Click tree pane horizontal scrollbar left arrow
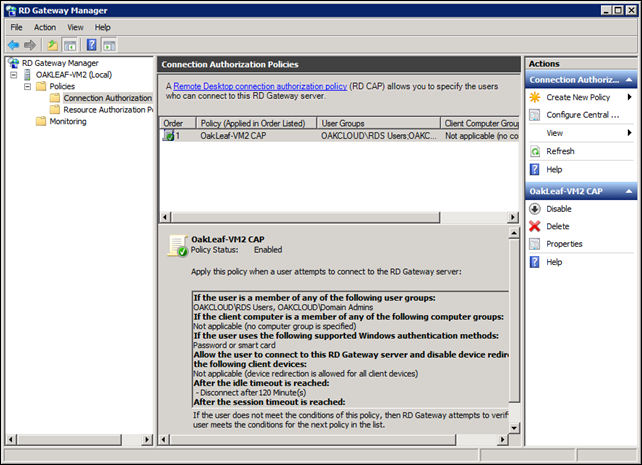This screenshot has height=465, width=642. click(x=11, y=440)
